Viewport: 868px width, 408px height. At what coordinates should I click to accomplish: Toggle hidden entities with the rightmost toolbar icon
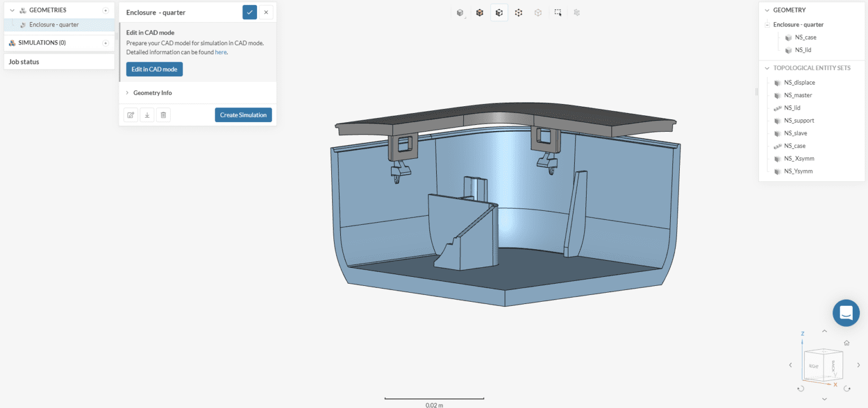tap(576, 12)
